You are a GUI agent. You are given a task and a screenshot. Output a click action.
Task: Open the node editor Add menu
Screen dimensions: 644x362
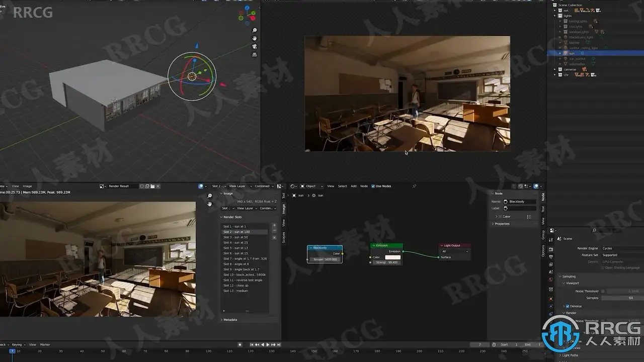coord(354,186)
